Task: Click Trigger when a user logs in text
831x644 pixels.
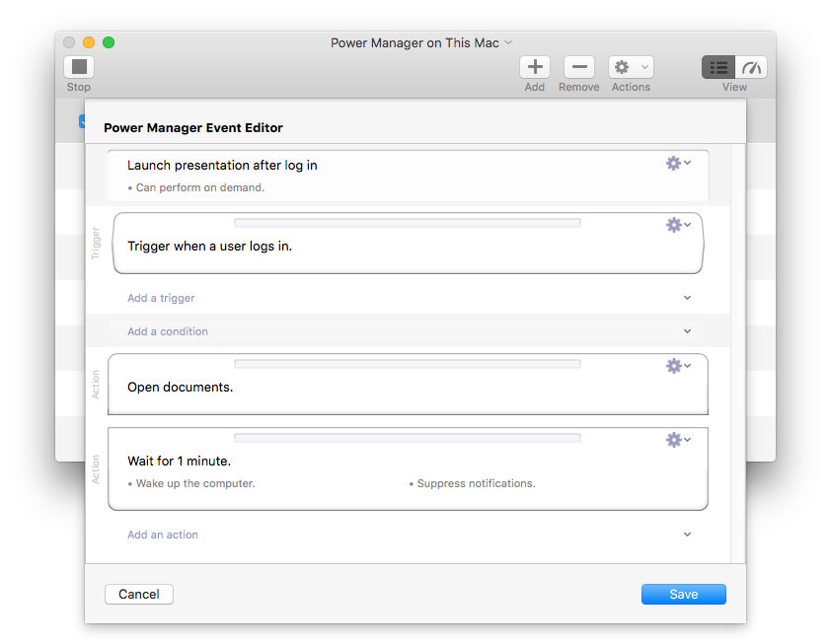Action: coord(209,247)
